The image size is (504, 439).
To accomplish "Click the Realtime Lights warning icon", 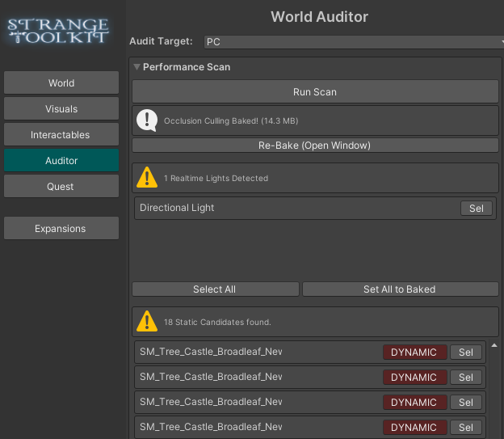I will [146, 177].
